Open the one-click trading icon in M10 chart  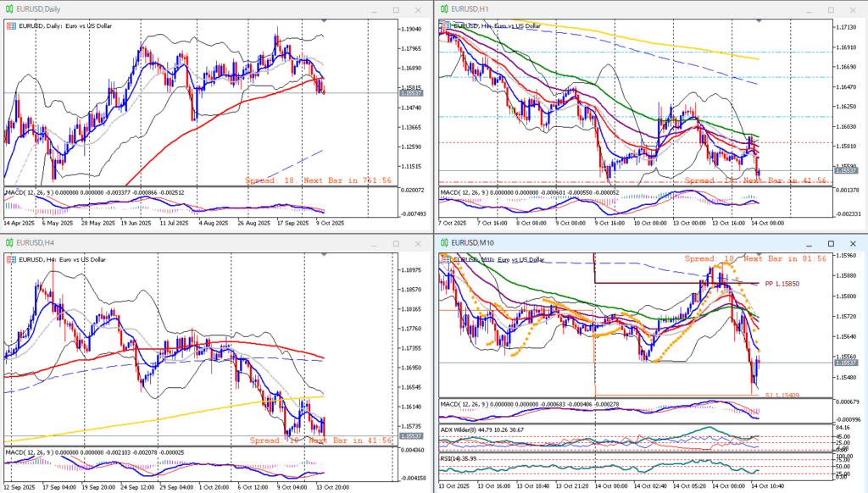click(x=444, y=259)
